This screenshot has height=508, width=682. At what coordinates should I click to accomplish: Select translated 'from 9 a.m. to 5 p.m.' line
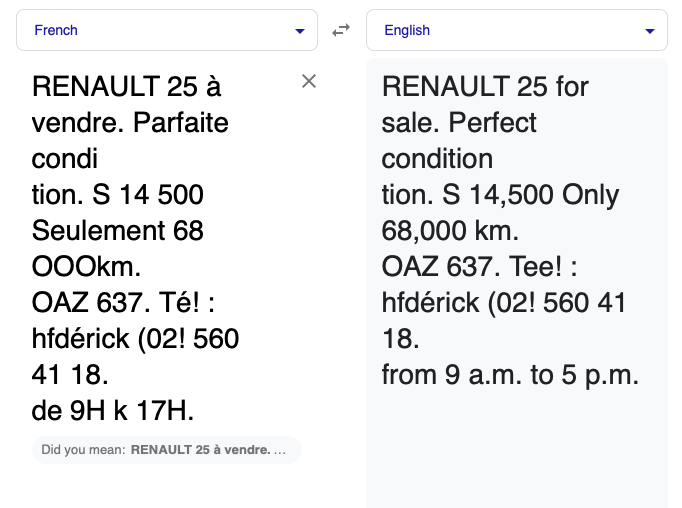tap(509, 375)
